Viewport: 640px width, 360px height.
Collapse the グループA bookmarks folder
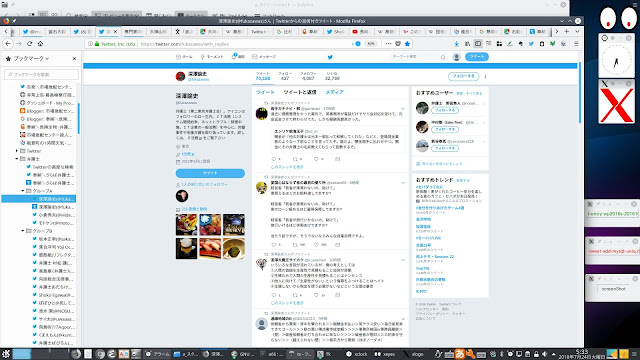click(x=23, y=191)
